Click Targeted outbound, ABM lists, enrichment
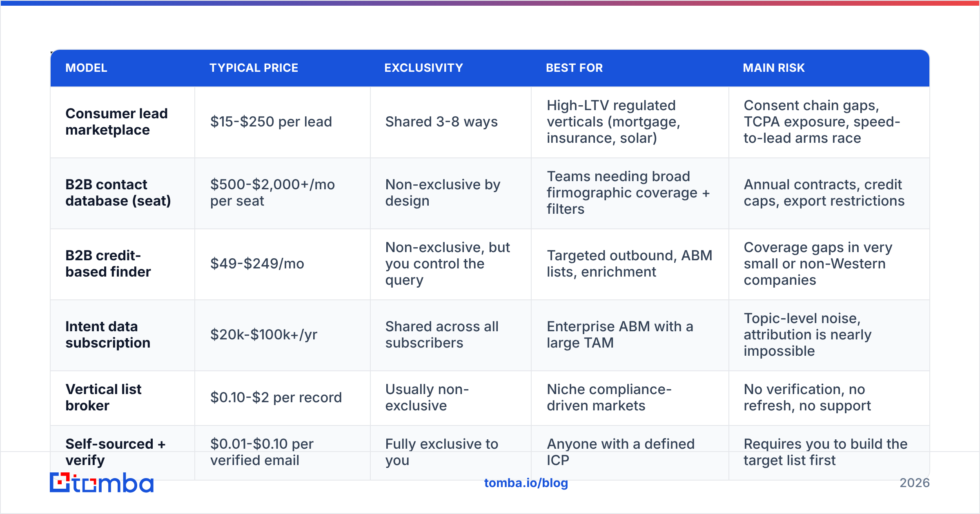 click(629, 264)
